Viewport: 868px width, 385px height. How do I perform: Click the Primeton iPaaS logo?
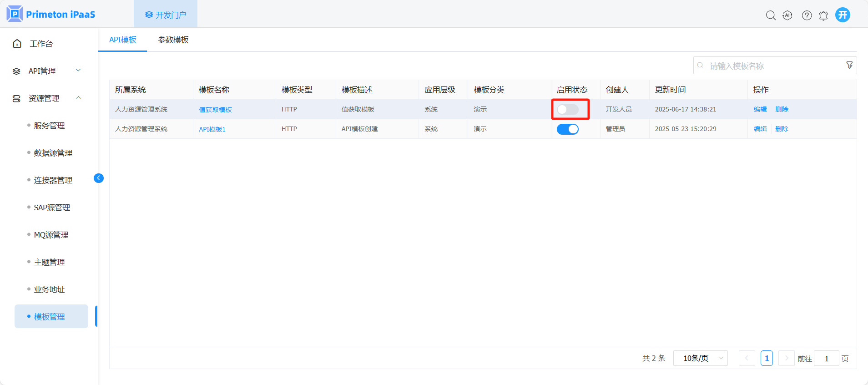coord(51,14)
